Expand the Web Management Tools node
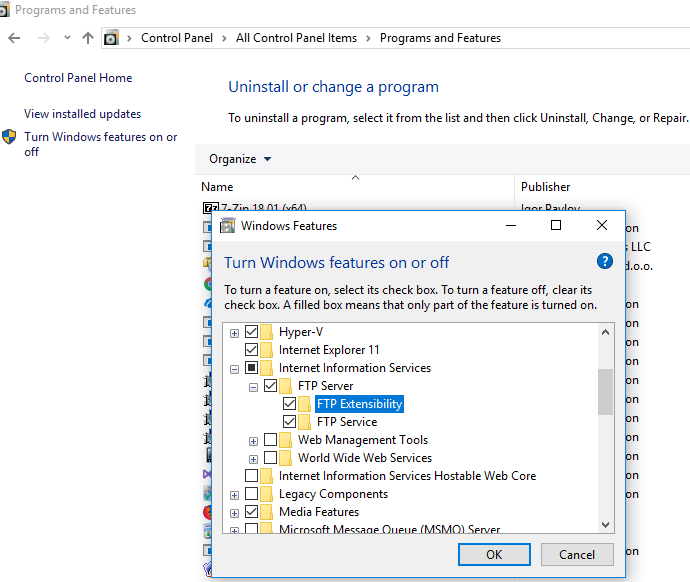 tap(253, 441)
